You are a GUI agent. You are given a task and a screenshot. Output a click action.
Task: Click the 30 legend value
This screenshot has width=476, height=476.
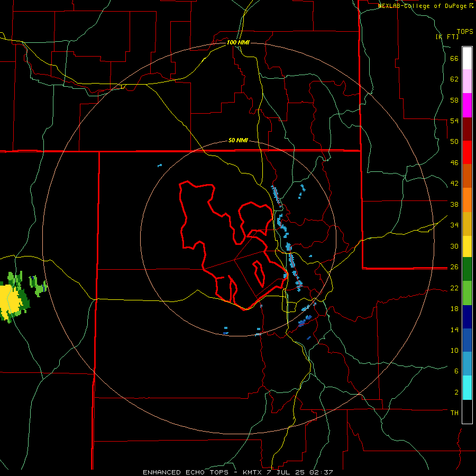pos(454,246)
